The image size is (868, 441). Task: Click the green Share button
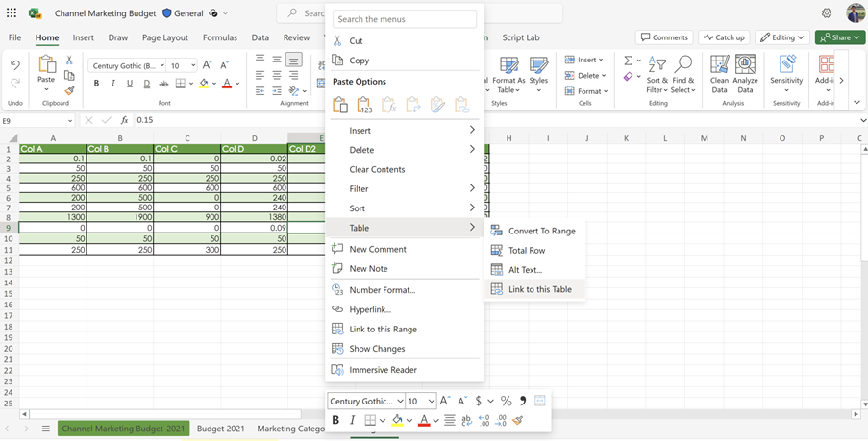(839, 37)
